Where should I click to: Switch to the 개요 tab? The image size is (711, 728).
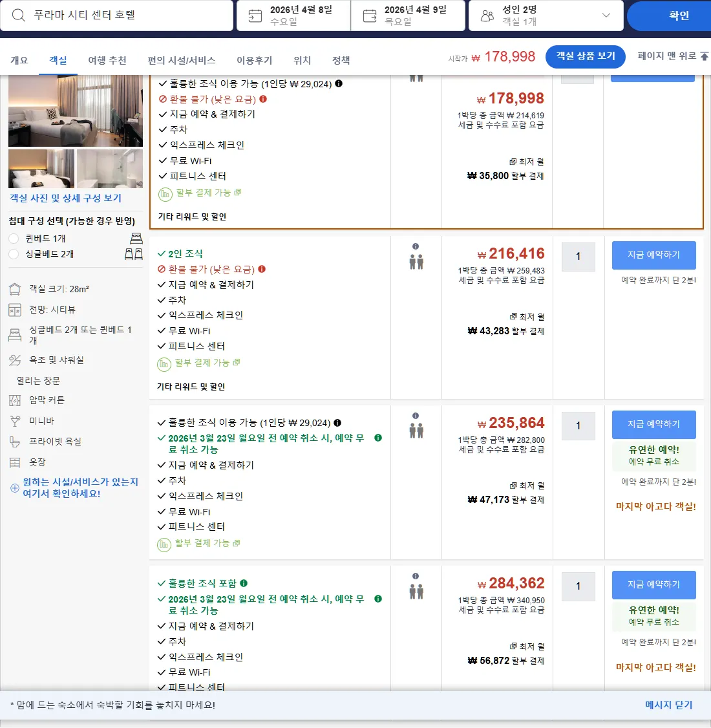point(19,60)
